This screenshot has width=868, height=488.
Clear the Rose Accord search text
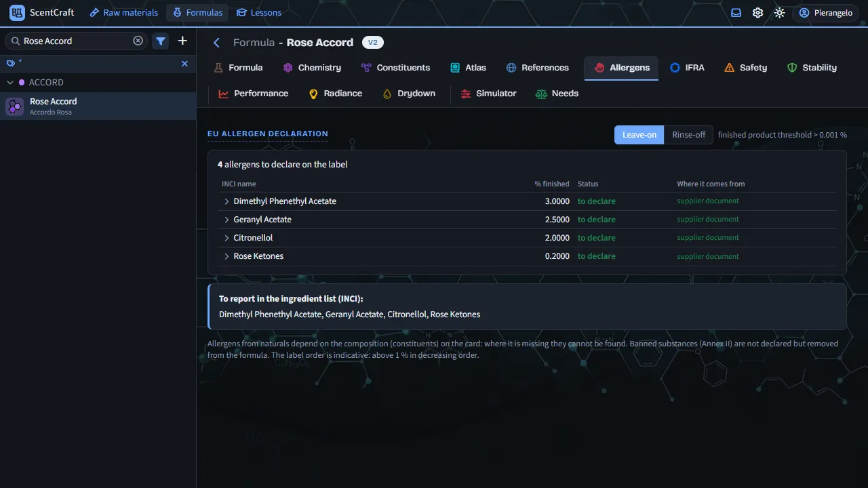[x=138, y=41]
